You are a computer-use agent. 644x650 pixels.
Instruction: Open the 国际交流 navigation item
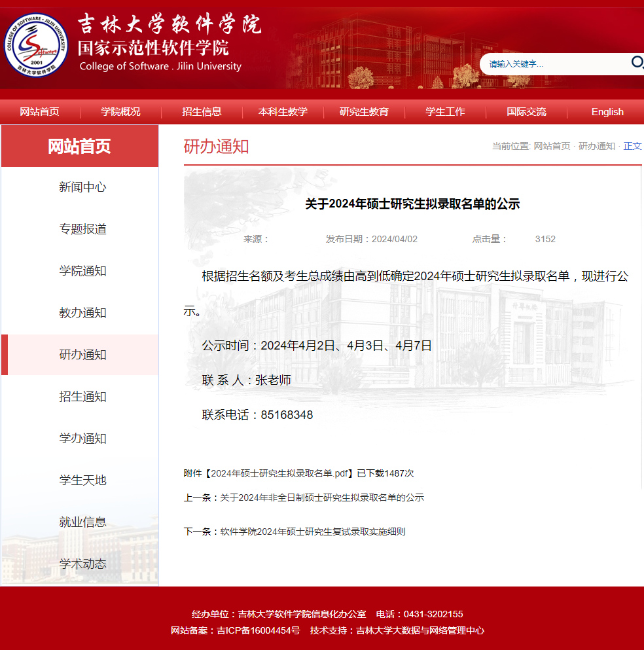(526, 112)
